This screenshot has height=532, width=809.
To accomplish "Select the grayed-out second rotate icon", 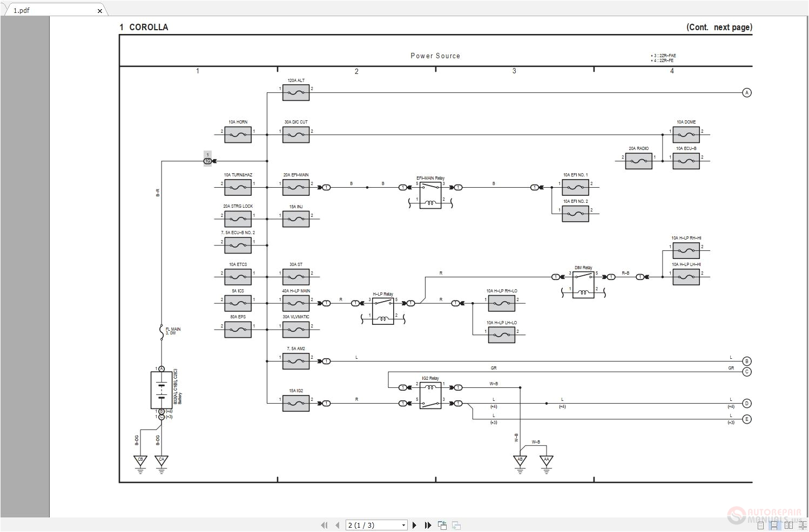I will tap(456, 525).
